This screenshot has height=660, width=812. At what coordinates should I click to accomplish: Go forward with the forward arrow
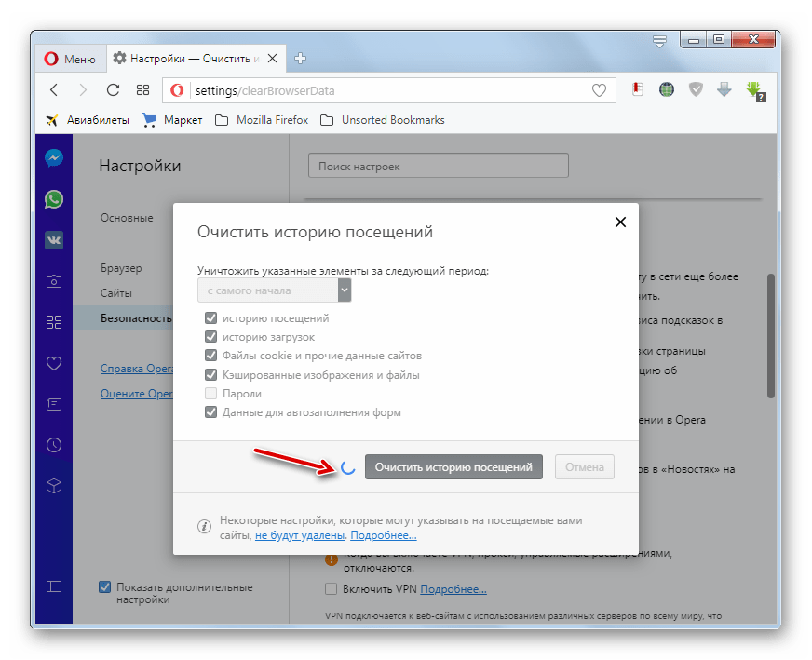pyautogui.click(x=83, y=90)
